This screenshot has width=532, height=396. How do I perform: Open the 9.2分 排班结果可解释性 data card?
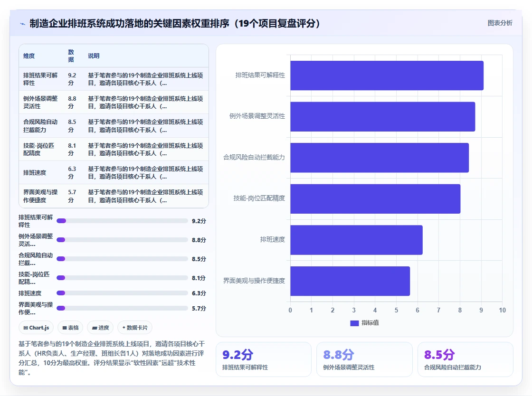tap(264, 359)
